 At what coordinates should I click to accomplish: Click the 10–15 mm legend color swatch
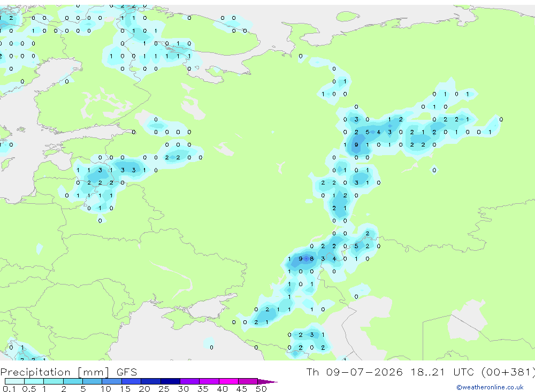tap(112, 381)
